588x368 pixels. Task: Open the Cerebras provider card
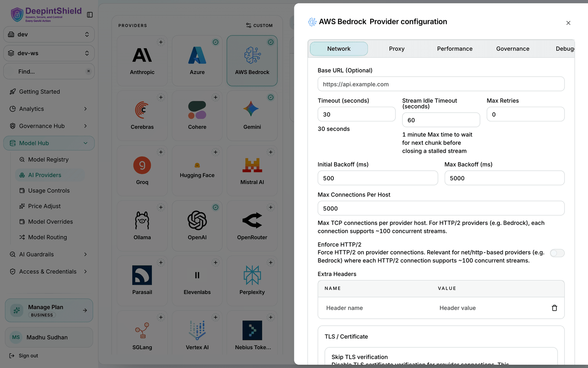[142, 116]
